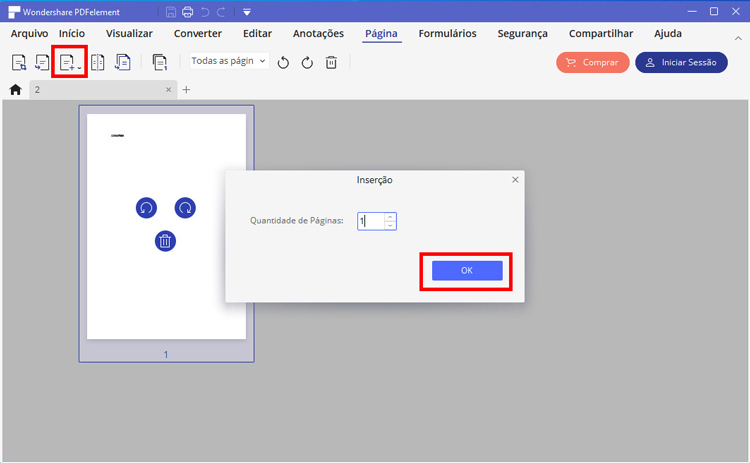Viewport: 750px width, 463px height.
Task: Rotate thumbnail right with overlay button
Action: pos(185,208)
